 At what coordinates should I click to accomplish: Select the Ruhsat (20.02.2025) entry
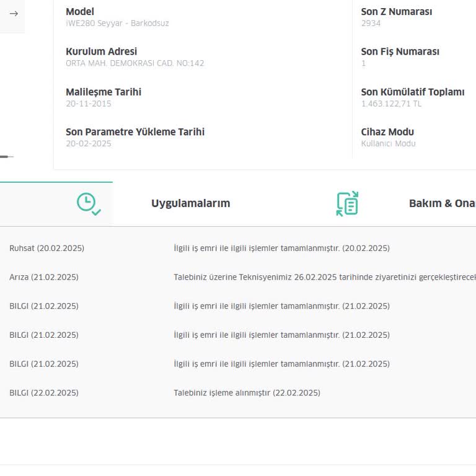[x=46, y=249]
